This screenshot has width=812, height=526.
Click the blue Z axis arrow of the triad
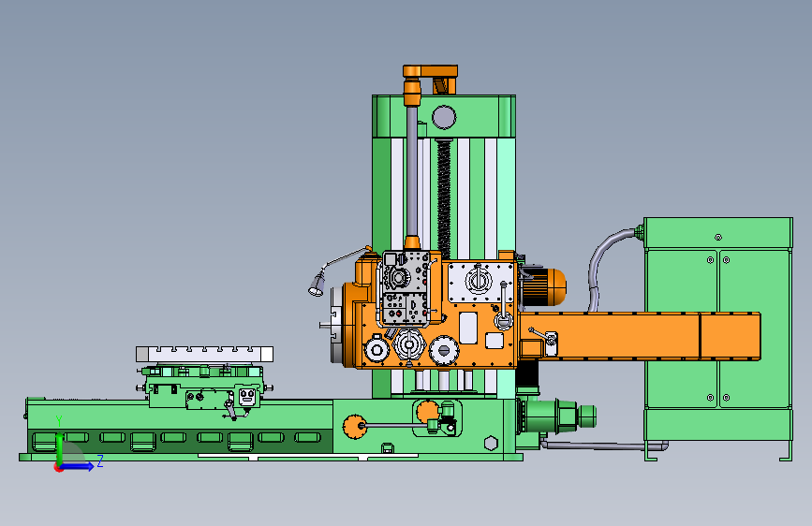pyautogui.click(x=78, y=466)
